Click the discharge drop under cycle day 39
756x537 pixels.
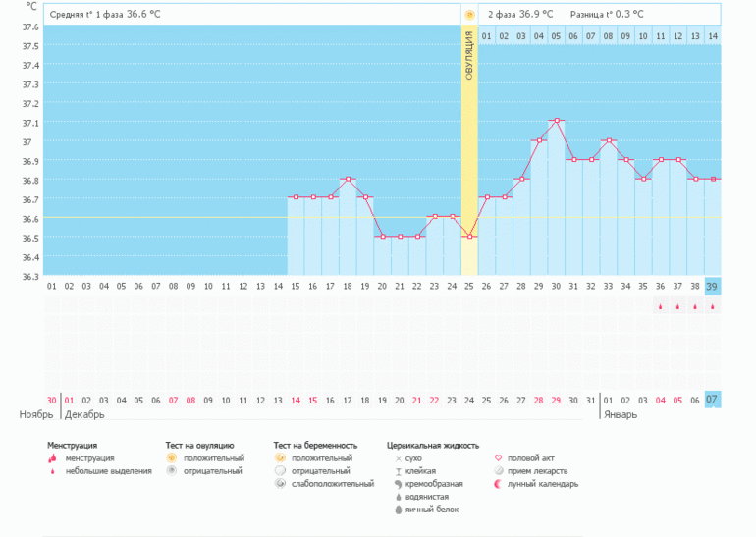click(x=712, y=306)
